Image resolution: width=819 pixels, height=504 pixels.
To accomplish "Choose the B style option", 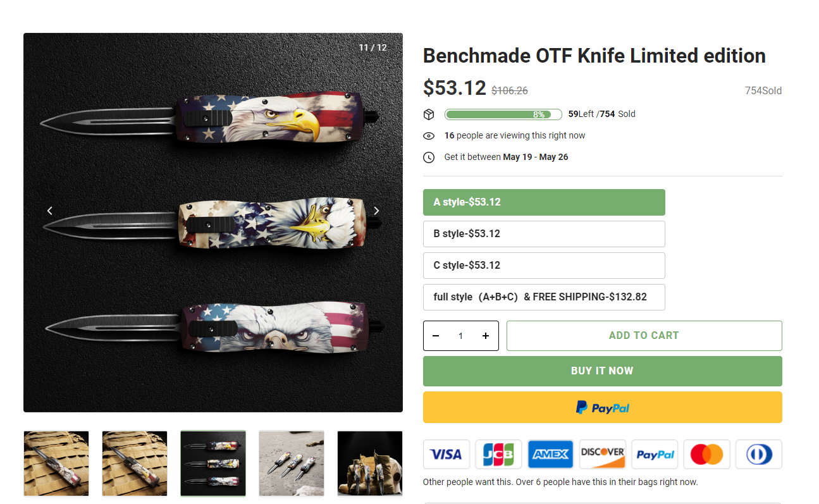I will point(544,234).
